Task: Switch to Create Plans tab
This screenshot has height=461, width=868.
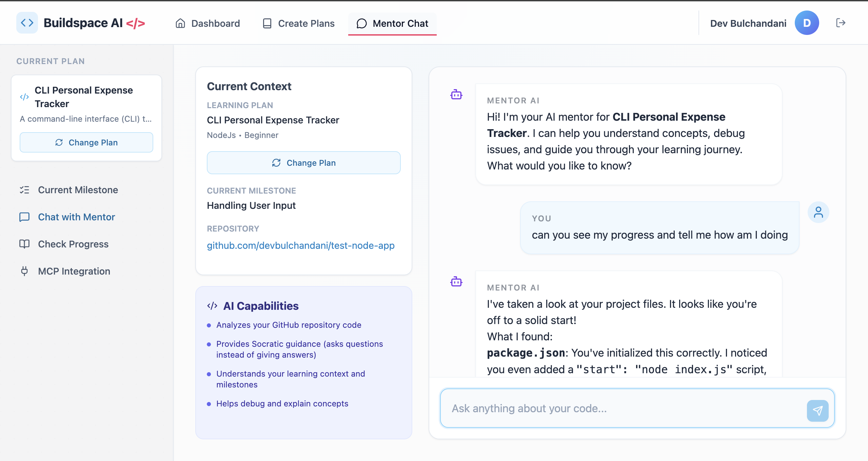Action: [299, 23]
